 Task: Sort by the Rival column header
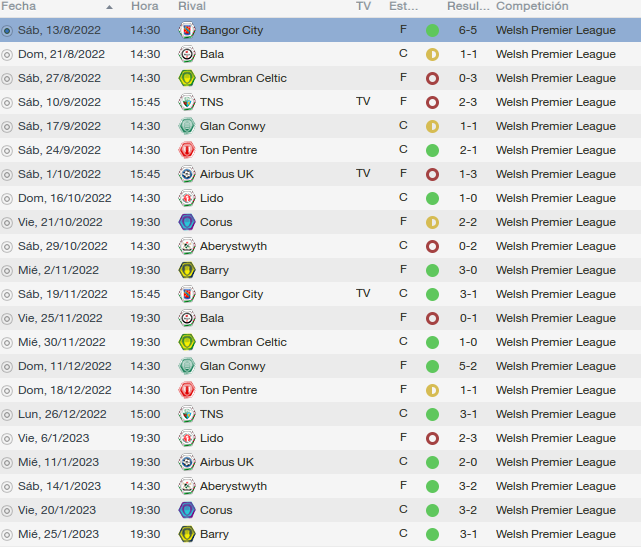pos(192,6)
